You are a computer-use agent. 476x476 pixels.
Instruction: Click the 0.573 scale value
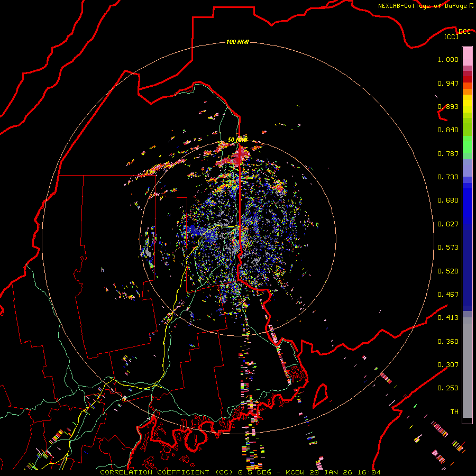448,248
